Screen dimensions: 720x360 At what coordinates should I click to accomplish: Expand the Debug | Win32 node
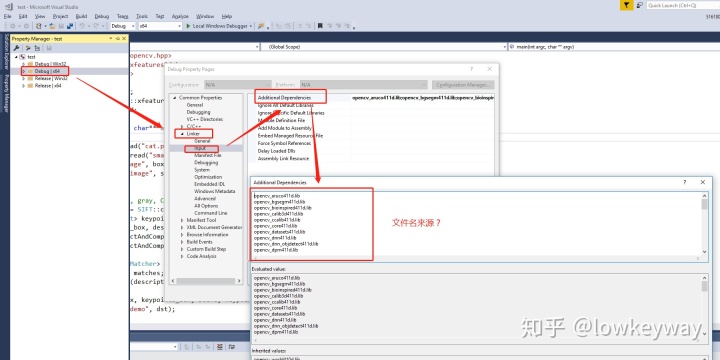[24, 64]
